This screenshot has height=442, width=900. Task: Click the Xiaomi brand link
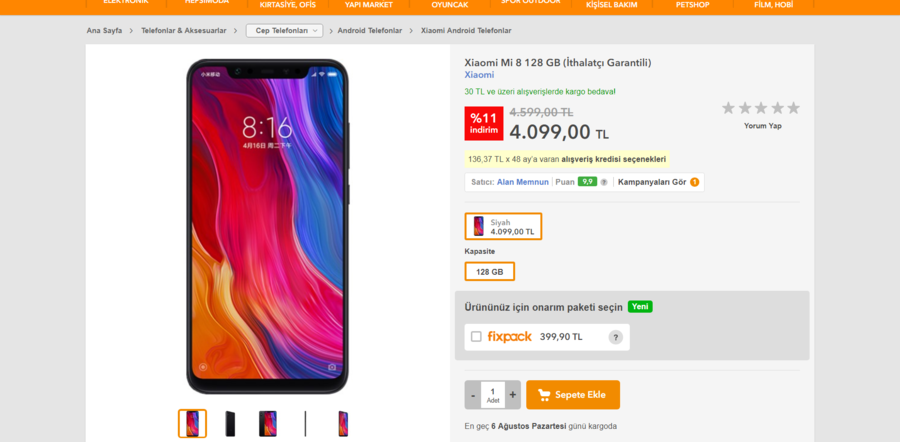pyautogui.click(x=479, y=75)
